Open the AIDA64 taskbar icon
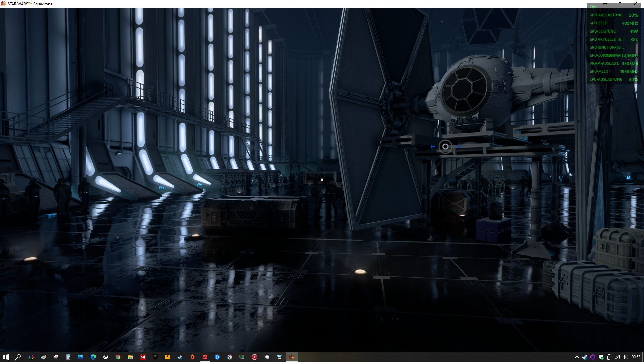Screen dimensions: 644x362 click(x=143, y=357)
